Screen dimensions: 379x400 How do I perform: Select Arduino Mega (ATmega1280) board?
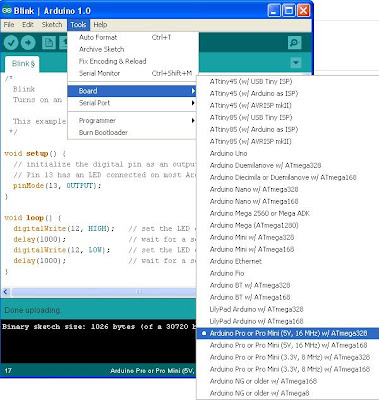(288, 226)
